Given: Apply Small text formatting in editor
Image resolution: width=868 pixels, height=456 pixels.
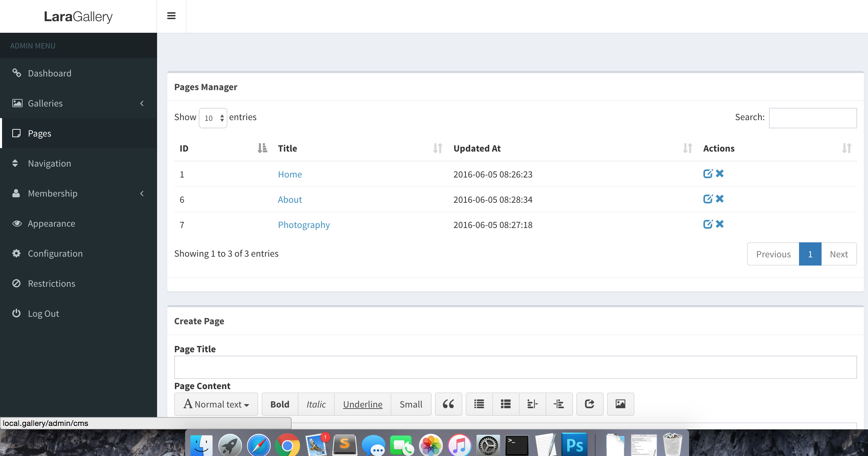Looking at the screenshot, I should point(411,404).
